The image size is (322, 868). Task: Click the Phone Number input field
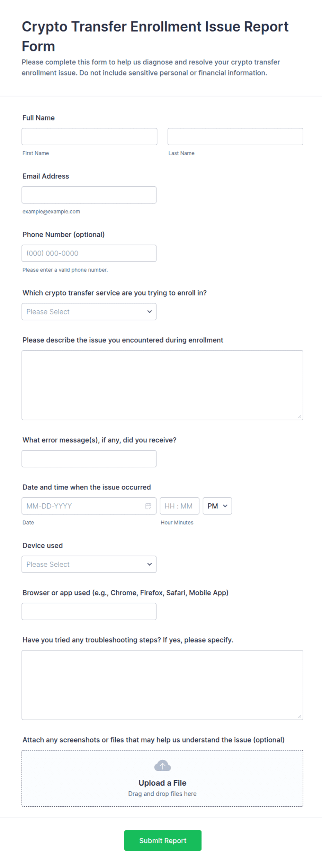89,253
